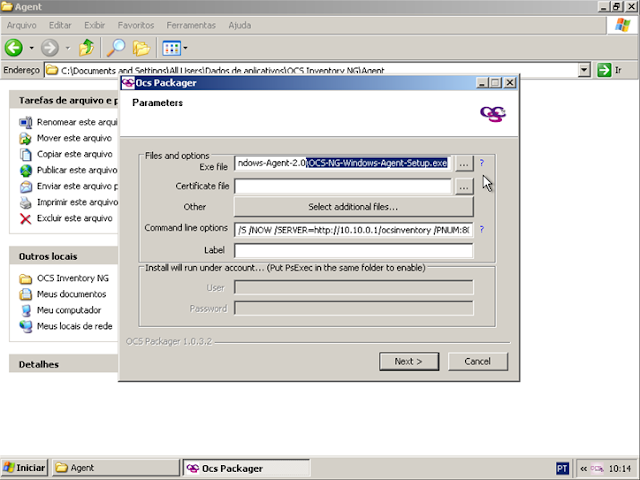Click the grey Forward arrow in Explorer
This screenshot has height=480, width=640.
tap(50, 48)
